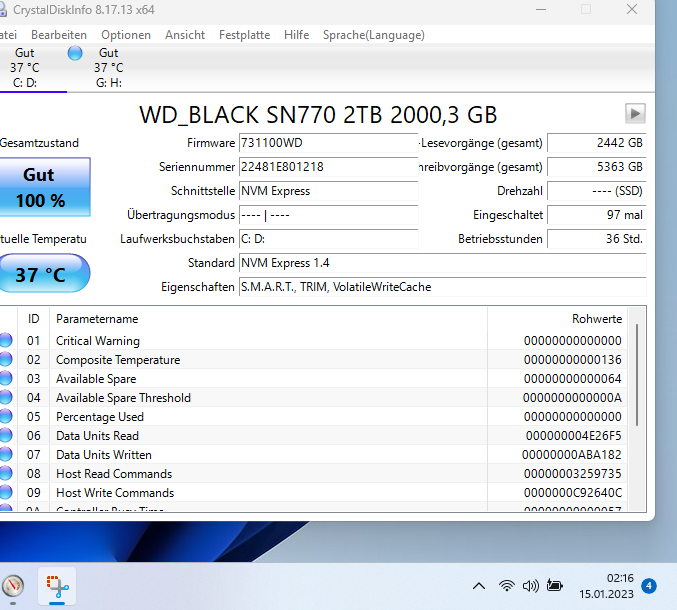Click the next disk arrow button
This screenshot has width=677, height=610.
pos(635,114)
